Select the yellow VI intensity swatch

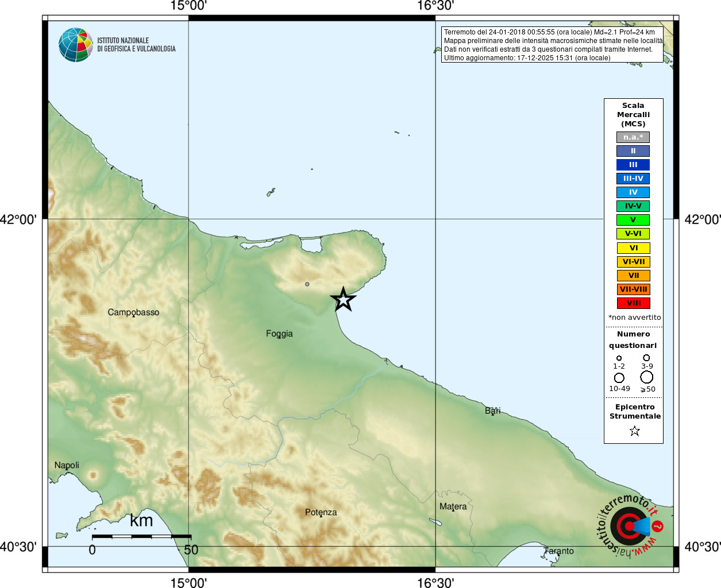pyautogui.click(x=633, y=248)
